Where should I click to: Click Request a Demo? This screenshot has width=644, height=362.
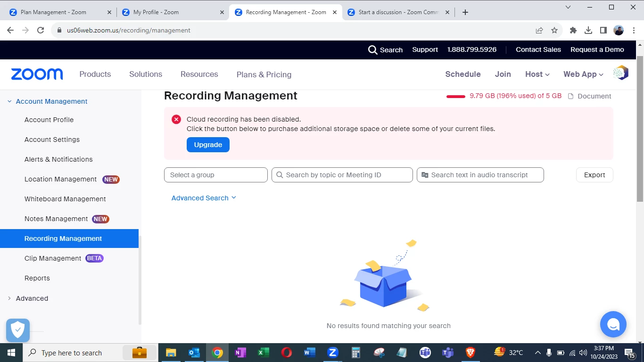click(x=597, y=49)
